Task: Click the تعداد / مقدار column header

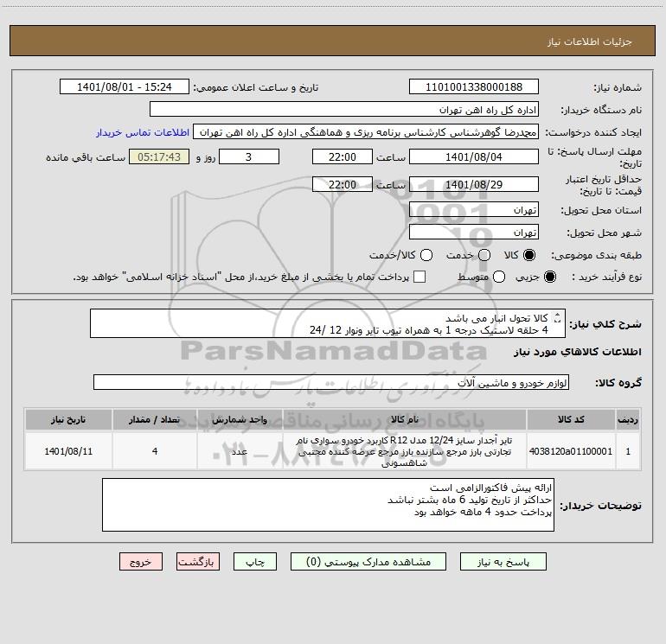Action: pos(155,419)
